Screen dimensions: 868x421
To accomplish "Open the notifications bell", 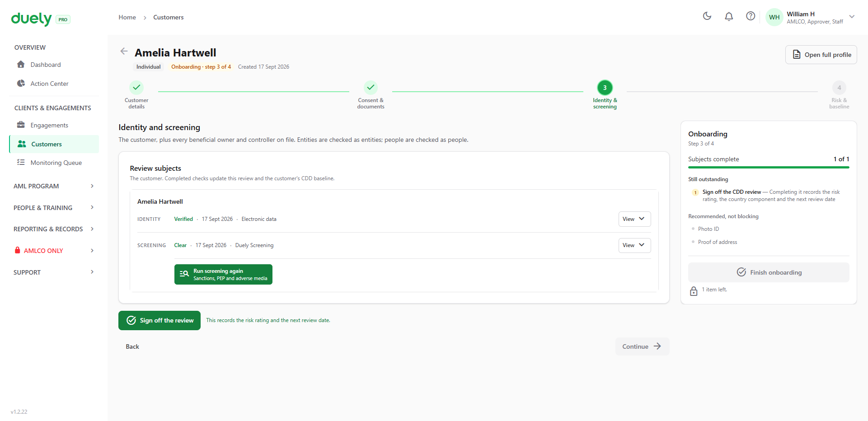I will (729, 16).
